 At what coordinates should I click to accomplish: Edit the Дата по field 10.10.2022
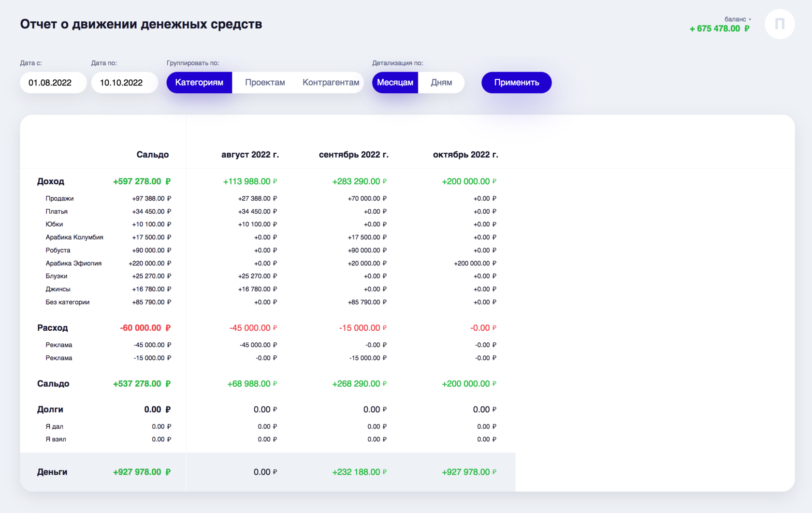click(x=124, y=83)
